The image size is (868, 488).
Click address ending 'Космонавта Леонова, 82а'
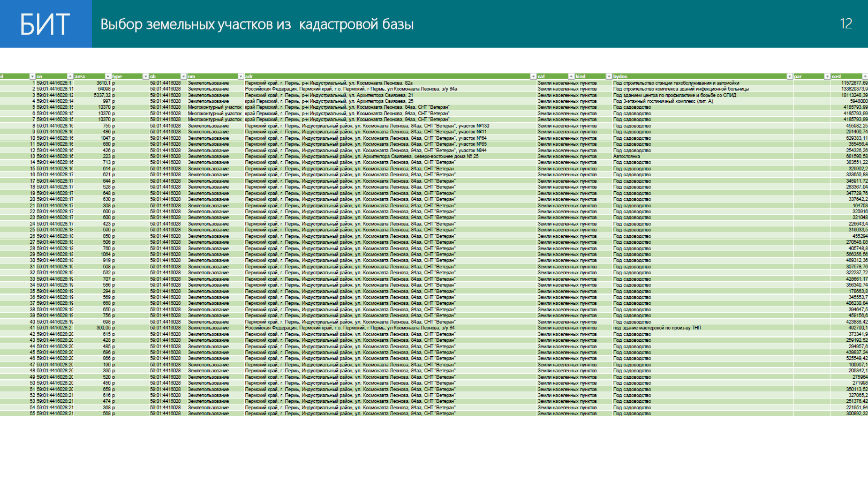click(329, 83)
